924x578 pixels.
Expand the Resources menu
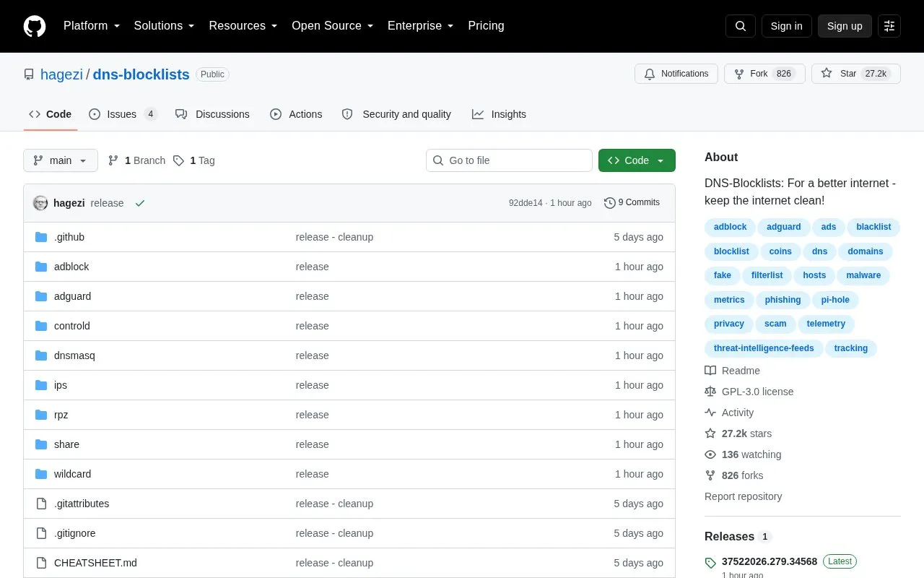[x=243, y=26]
